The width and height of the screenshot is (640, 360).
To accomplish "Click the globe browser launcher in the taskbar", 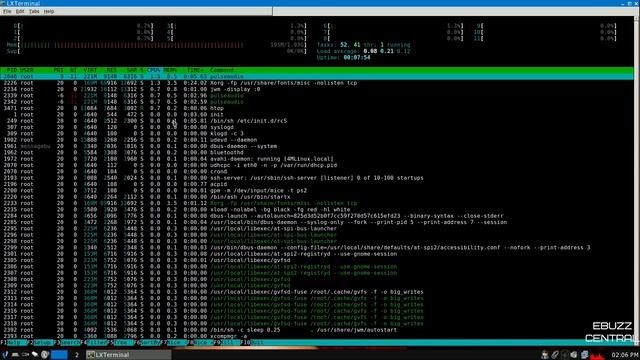I will (45, 355).
